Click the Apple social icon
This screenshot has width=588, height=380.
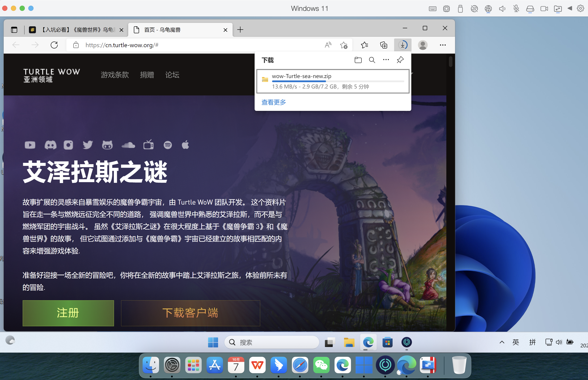[x=185, y=145]
